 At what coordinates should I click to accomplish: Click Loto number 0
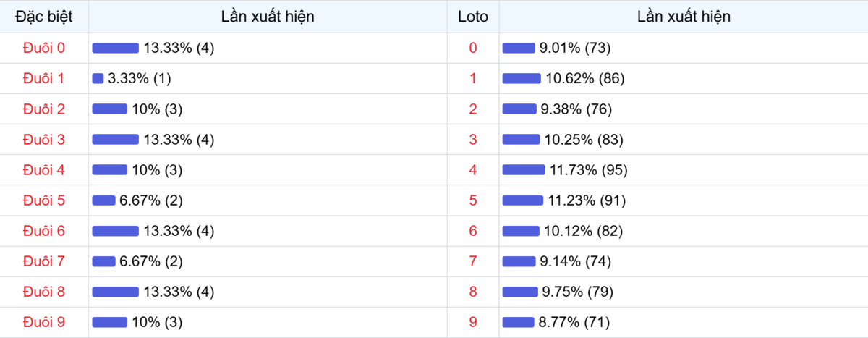coord(473,48)
